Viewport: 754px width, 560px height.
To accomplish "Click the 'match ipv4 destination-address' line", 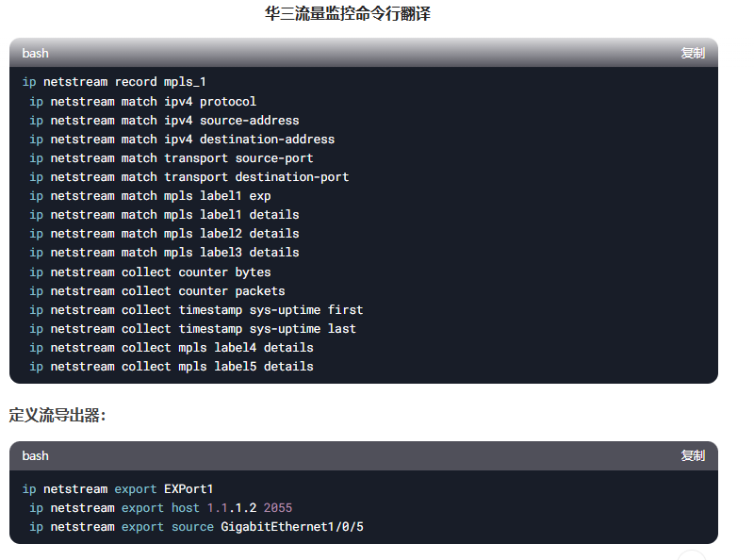I will pyautogui.click(x=182, y=139).
